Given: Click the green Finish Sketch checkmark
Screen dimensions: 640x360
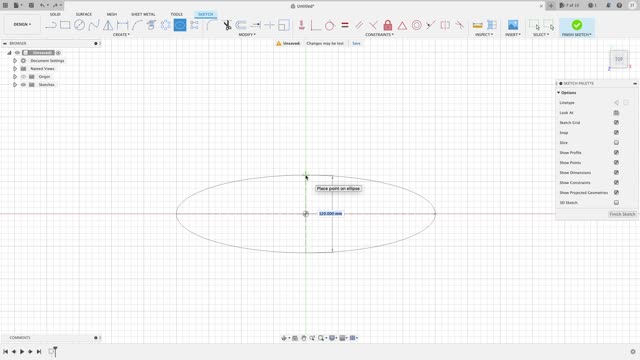Looking at the screenshot, I should [x=577, y=25].
